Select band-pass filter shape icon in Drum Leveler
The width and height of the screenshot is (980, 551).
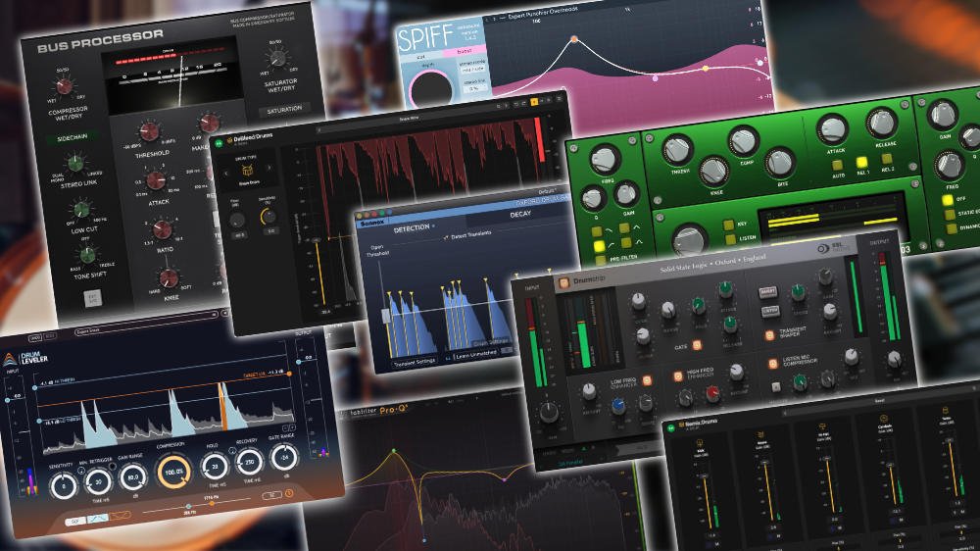pos(97,518)
